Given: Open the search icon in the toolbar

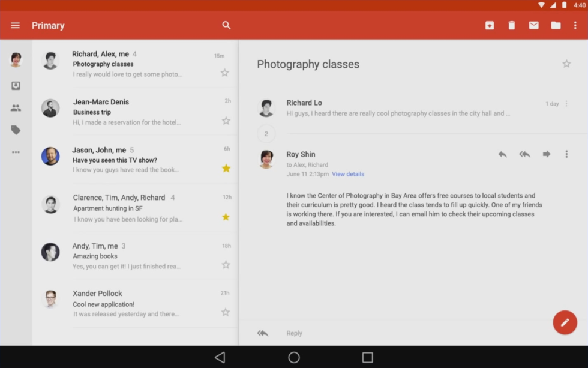Looking at the screenshot, I should 226,25.
